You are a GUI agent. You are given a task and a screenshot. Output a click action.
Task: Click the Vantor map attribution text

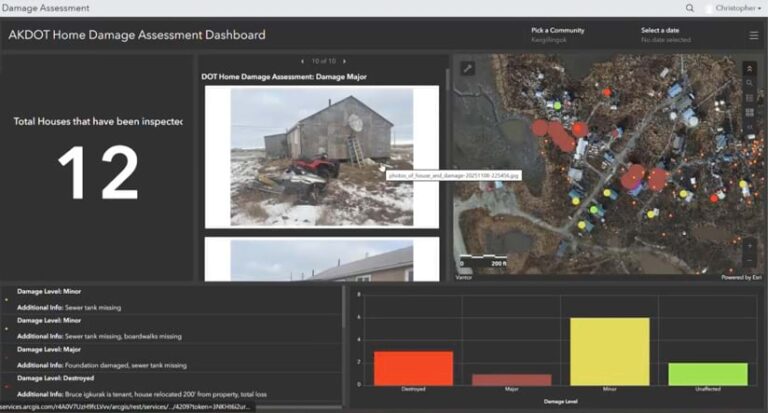(464, 277)
